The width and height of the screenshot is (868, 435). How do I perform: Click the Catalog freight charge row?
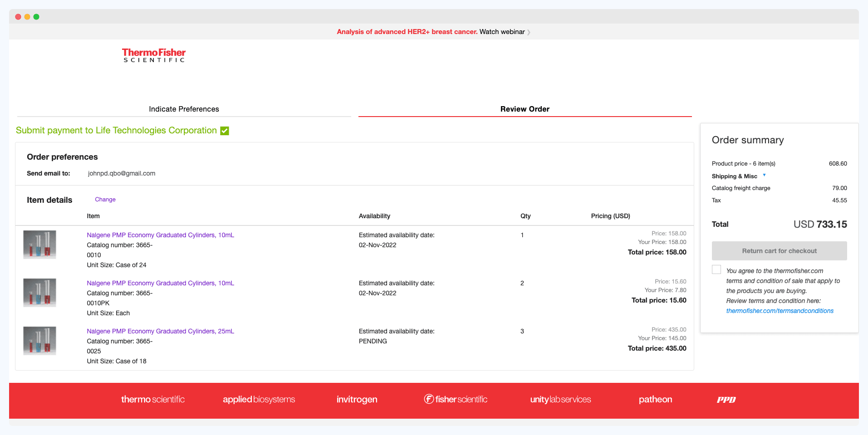(779, 188)
